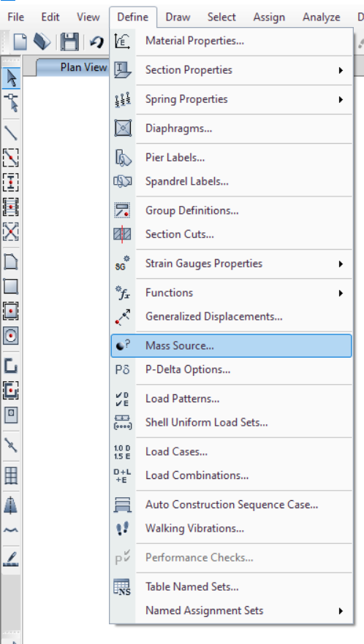Click the draw rectangular floor tool icon
Screen dimensions: 364x644
tap(11, 285)
